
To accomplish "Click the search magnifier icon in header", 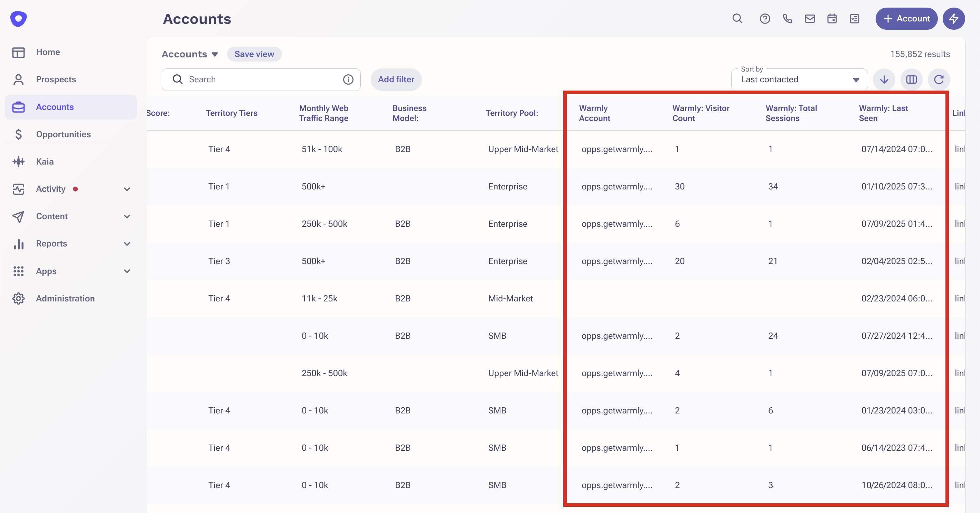I will tap(737, 19).
